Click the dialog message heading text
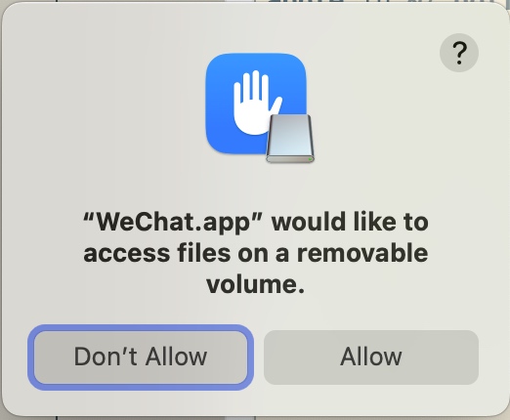 (256, 253)
